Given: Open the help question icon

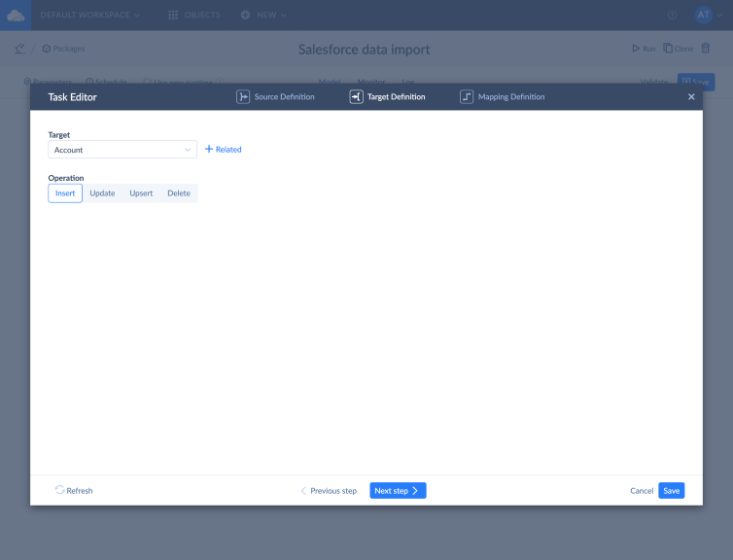Looking at the screenshot, I should [x=672, y=15].
